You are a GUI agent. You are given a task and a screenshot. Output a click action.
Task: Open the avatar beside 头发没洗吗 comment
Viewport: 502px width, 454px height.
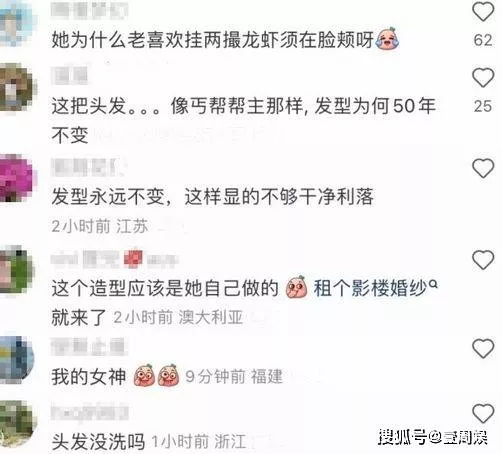click(x=17, y=424)
